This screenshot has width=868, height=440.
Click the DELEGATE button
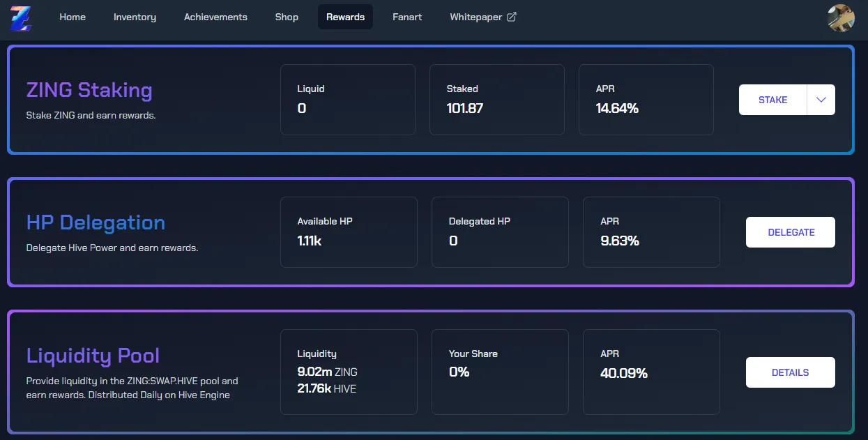click(791, 232)
